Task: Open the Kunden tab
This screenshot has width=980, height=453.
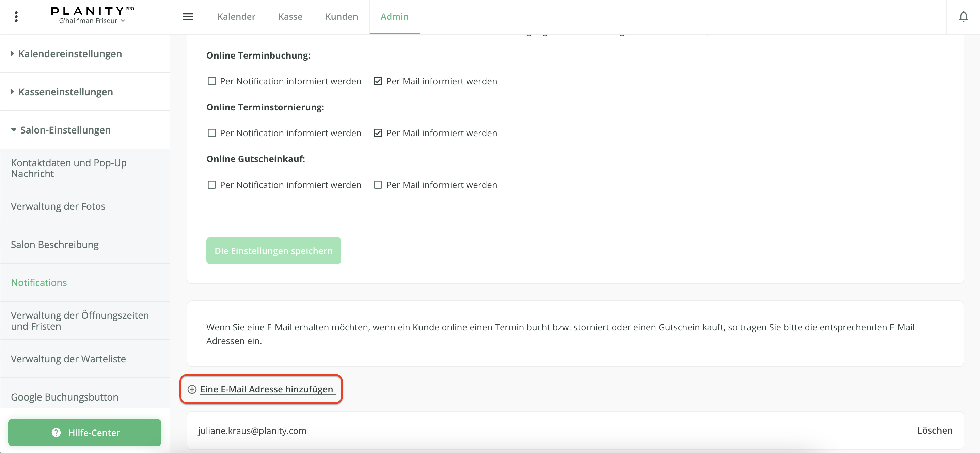Action: pyautogui.click(x=341, y=17)
